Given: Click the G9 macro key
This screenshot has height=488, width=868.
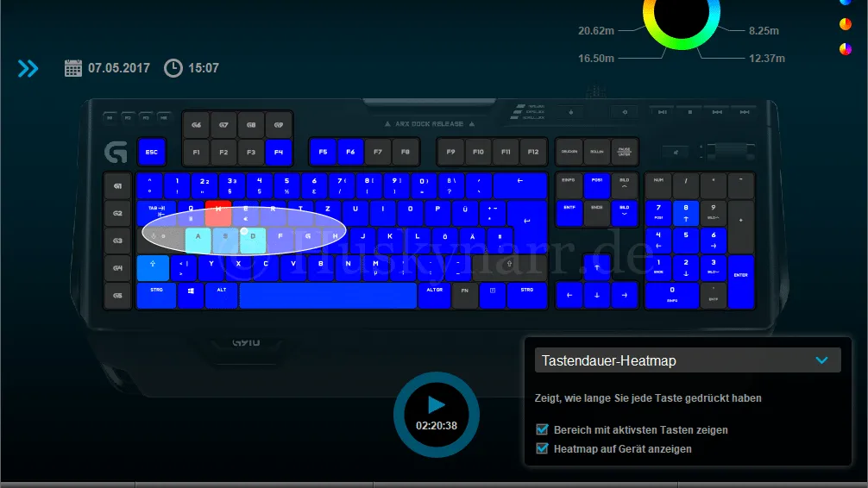Looking at the screenshot, I should coord(279,125).
